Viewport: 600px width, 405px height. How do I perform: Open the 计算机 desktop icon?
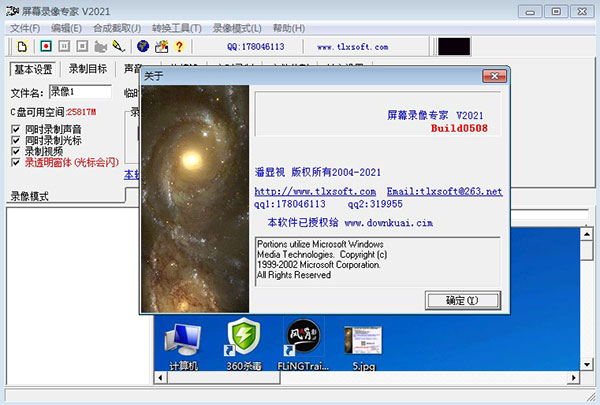click(x=182, y=345)
